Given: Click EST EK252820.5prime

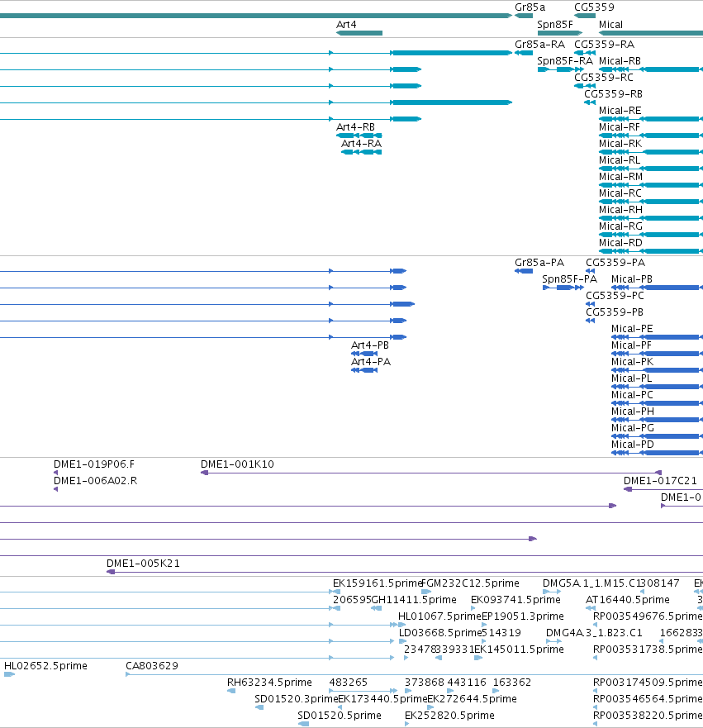Looking at the screenshot, I should pyautogui.click(x=407, y=724).
